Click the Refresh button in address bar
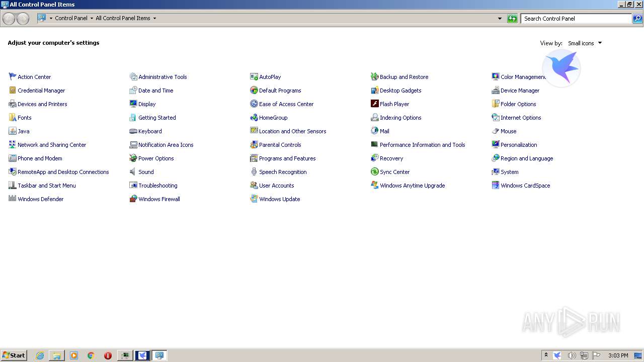Viewport: 644px width, 362px height. (512, 19)
